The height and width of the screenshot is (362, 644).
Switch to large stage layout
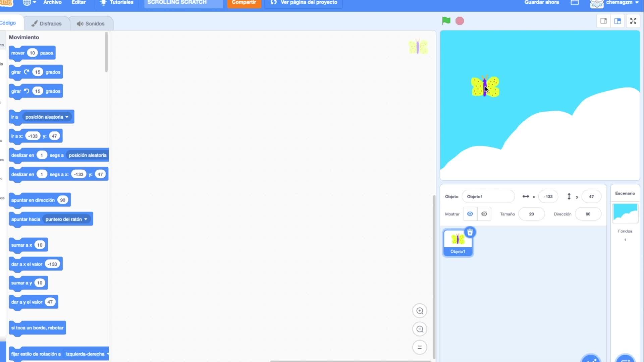(618, 21)
